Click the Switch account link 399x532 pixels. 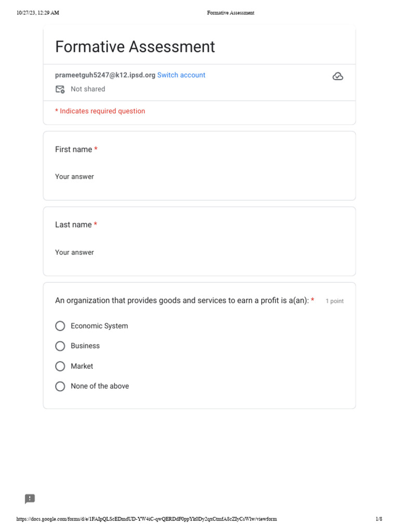tap(181, 75)
